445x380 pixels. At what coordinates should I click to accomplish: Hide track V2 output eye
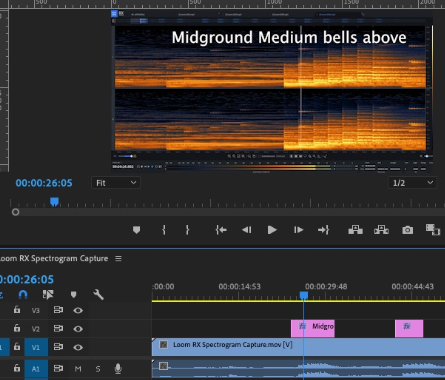coord(78,329)
